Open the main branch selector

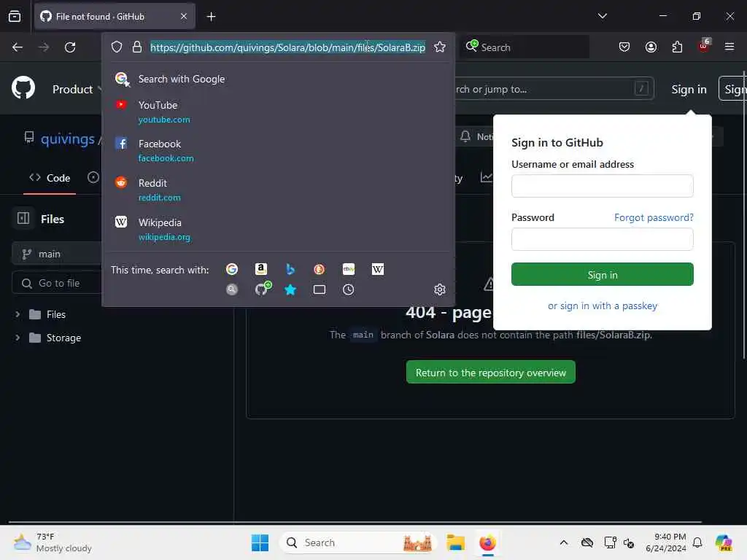(56, 254)
